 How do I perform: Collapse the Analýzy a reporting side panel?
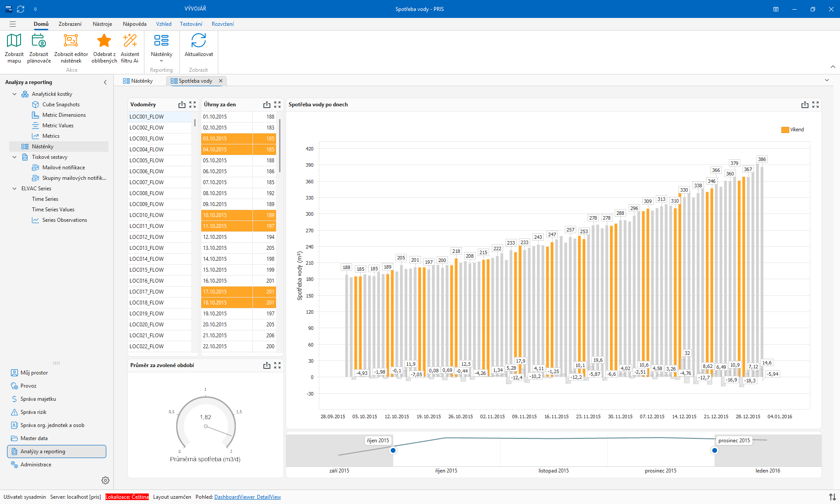(105, 82)
